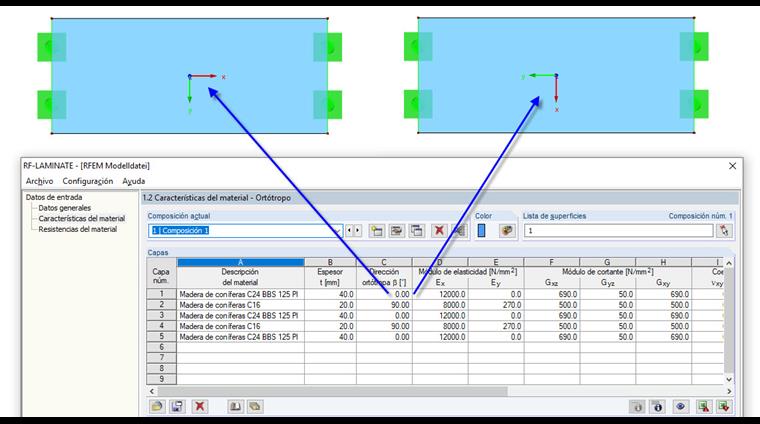760x424 pixels.
Task: Click layer 5 Gyz value 50.0
Action: [x=607, y=337]
